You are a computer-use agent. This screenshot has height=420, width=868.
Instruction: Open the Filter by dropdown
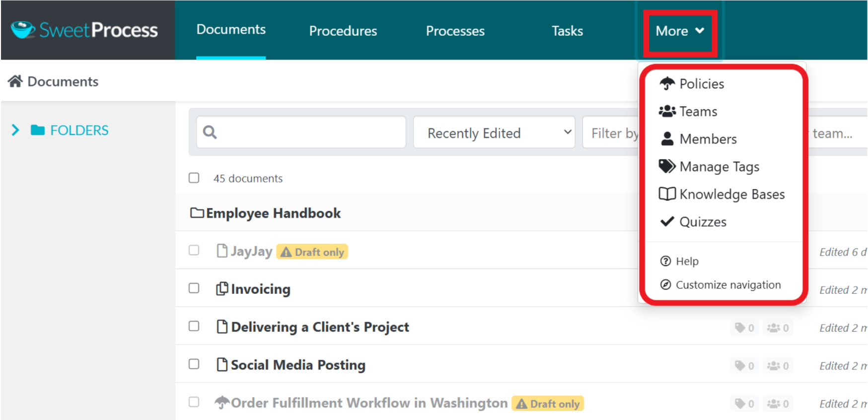(x=611, y=132)
